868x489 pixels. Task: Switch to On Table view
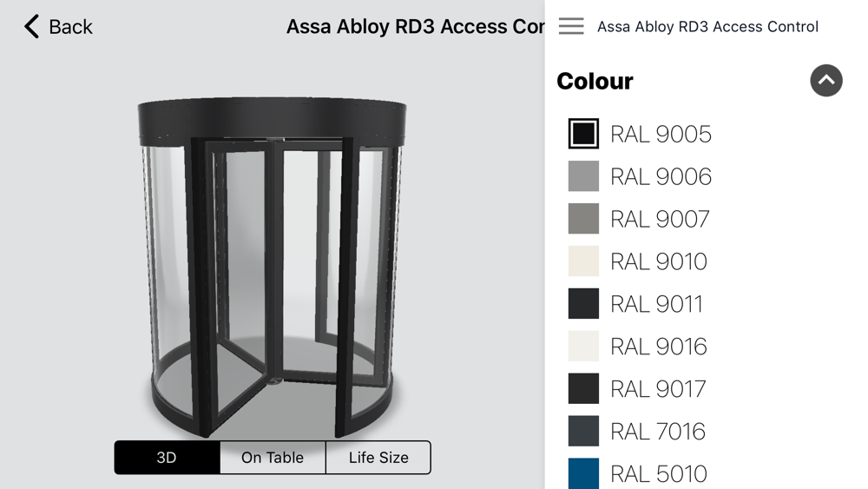click(273, 458)
